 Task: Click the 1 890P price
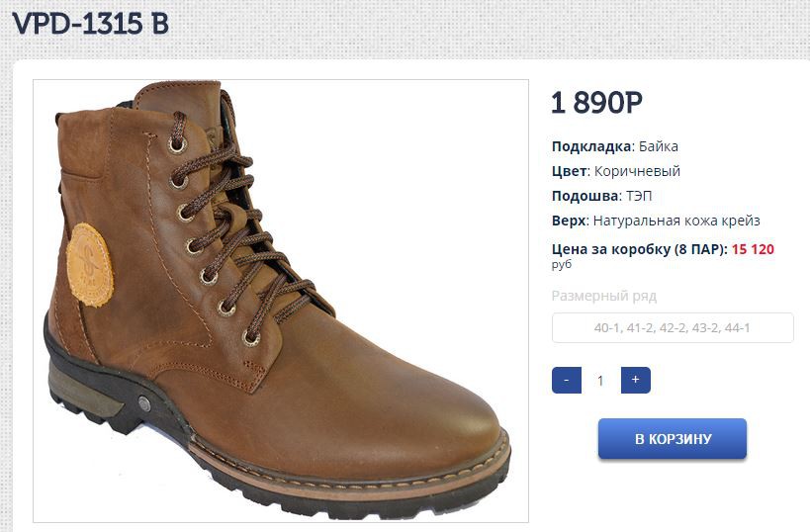pyautogui.click(x=596, y=103)
